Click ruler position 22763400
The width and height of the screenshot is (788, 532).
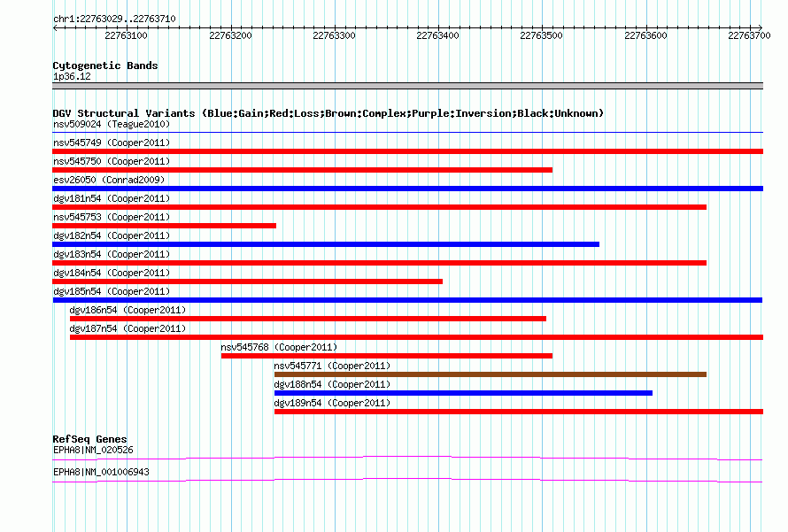tap(437, 35)
